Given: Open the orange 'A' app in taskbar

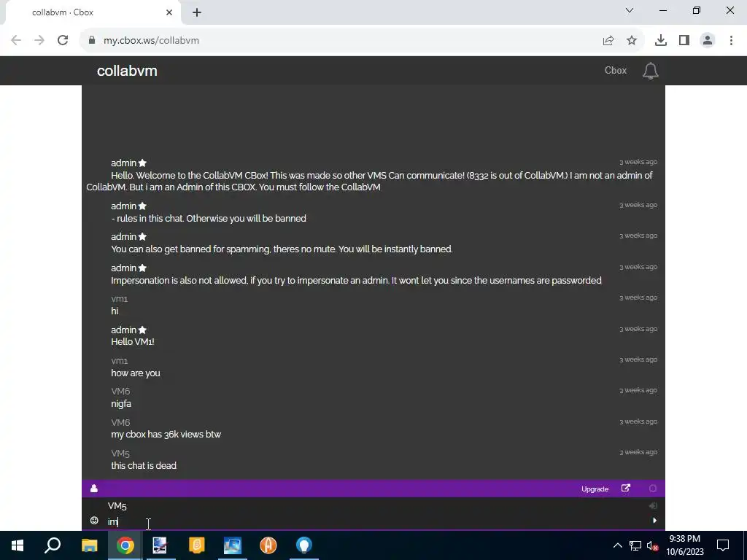Looking at the screenshot, I should (x=268, y=545).
